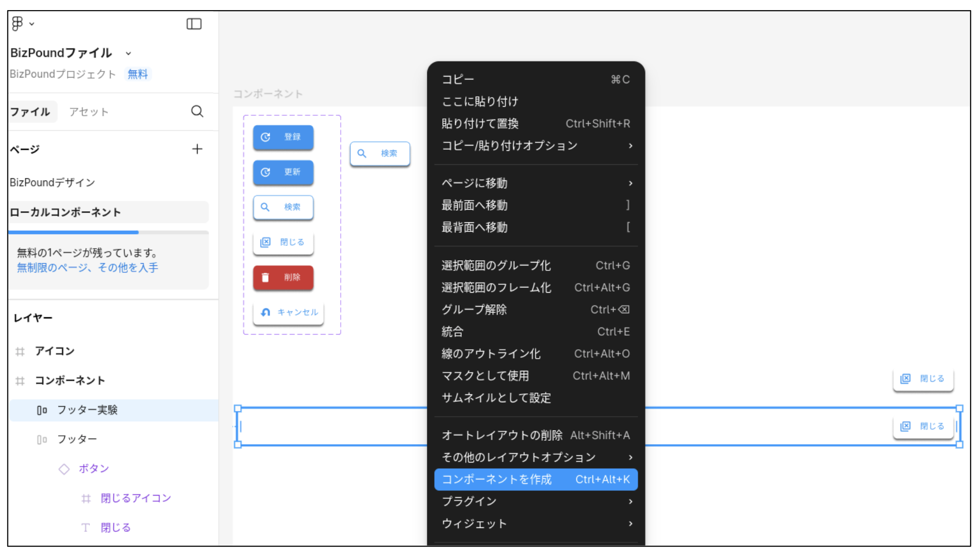The height and width of the screenshot is (557, 980).
Task: Select the フッター実験 layer
Action: coord(113,410)
